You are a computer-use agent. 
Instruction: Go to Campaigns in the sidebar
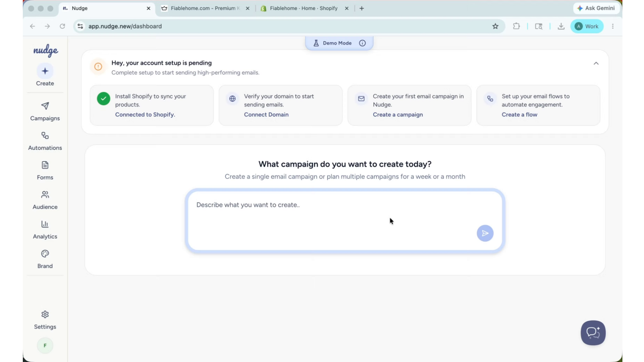45,111
